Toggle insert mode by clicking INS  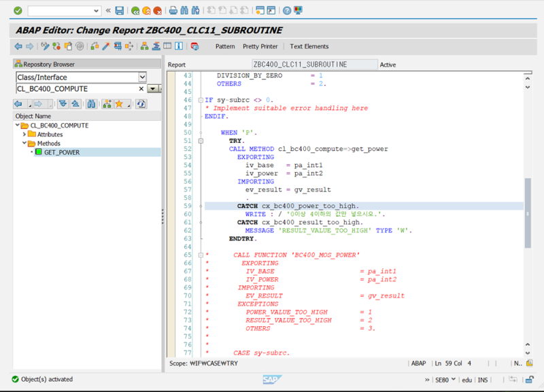click(481, 379)
